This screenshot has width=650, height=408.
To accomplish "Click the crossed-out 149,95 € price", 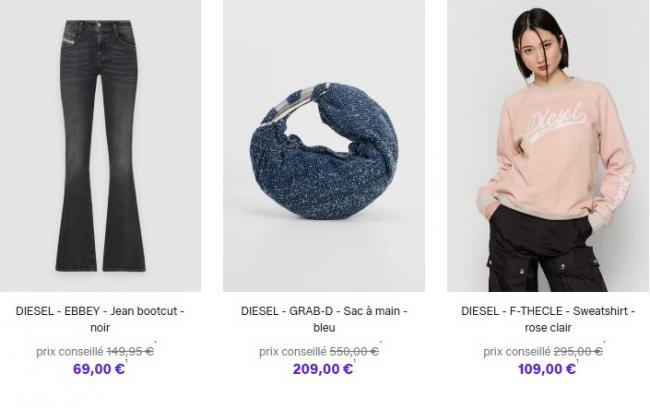I will pyautogui.click(x=130, y=352).
